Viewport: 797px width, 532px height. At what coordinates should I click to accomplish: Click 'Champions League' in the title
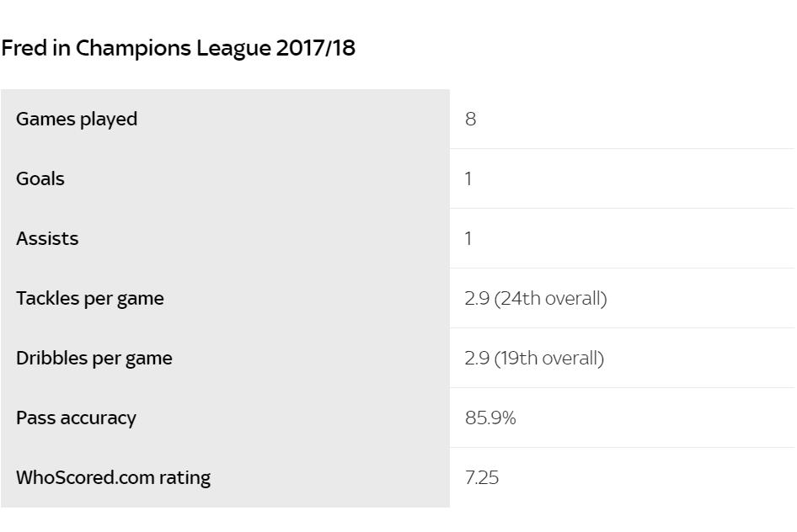pos(173,49)
